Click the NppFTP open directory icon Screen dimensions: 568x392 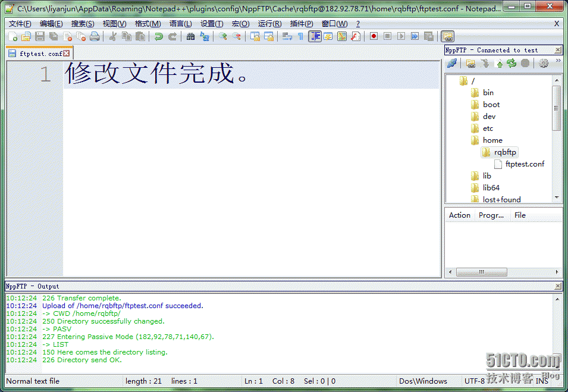[470, 64]
